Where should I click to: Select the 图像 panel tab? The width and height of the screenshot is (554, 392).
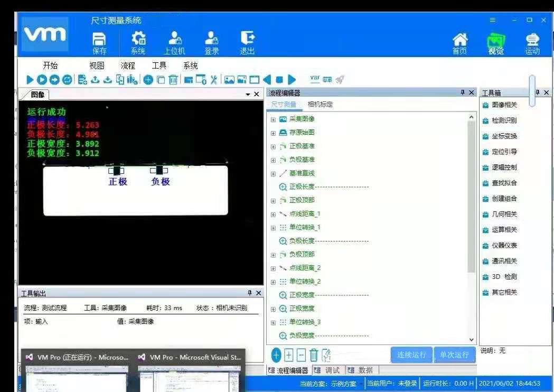37,95
